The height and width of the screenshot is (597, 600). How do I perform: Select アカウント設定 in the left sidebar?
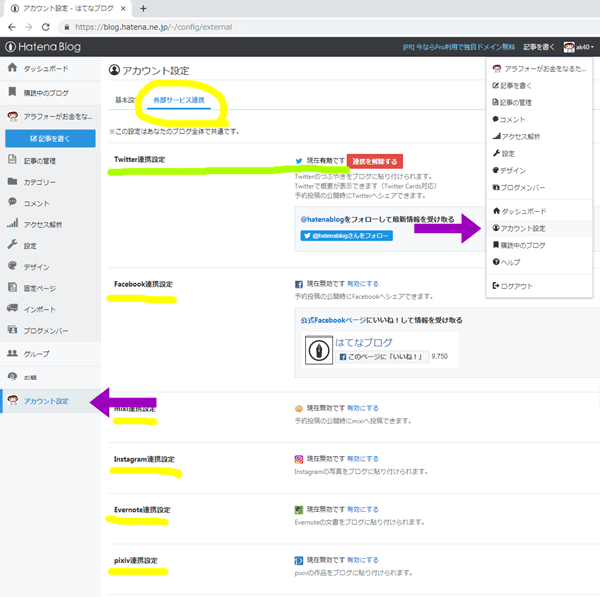coord(51,401)
